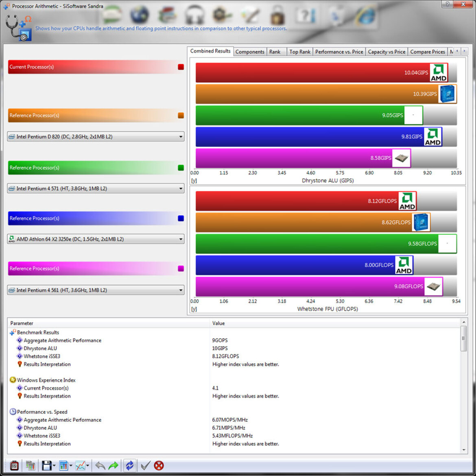Select the Whetstone iSSE3 8.12GFLOPS row
Image resolution: width=476 pixels, height=476 pixels.
tap(234, 356)
